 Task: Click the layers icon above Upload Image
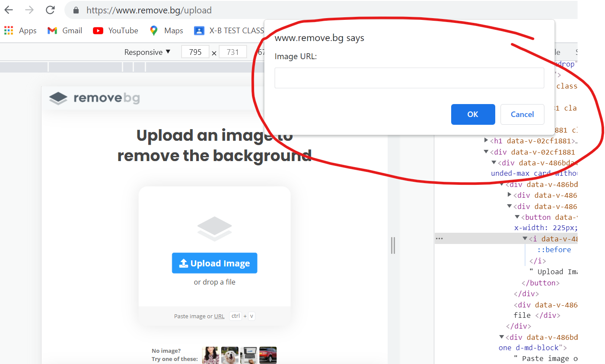coord(214,229)
